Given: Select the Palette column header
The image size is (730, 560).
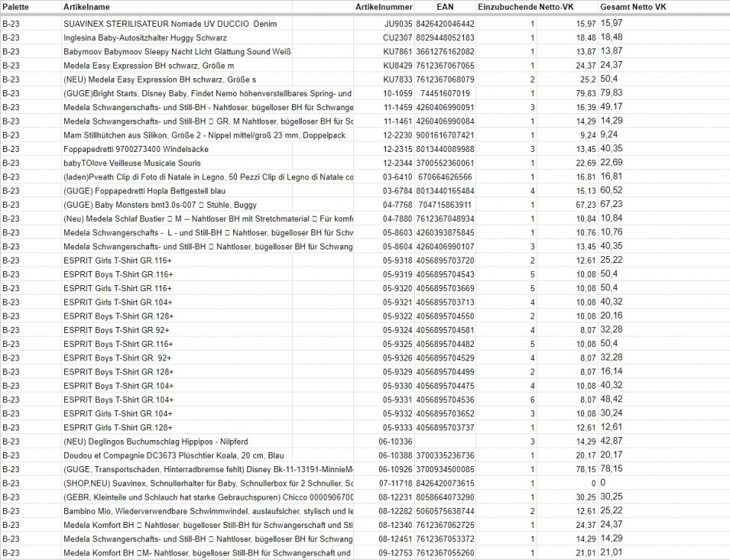Looking at the screenshot, I should point(16,7).
